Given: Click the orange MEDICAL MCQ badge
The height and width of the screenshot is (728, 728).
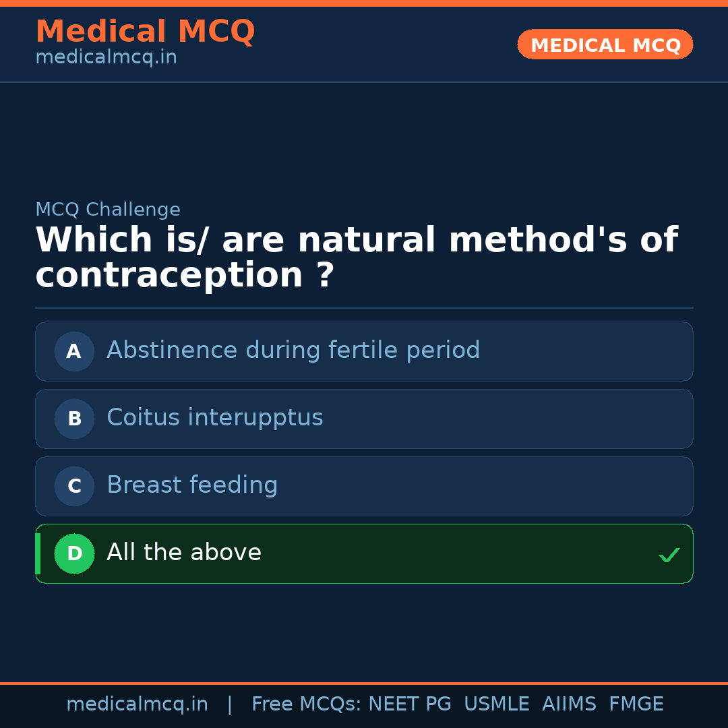Looking at the screenshot, I should [605, 44].
